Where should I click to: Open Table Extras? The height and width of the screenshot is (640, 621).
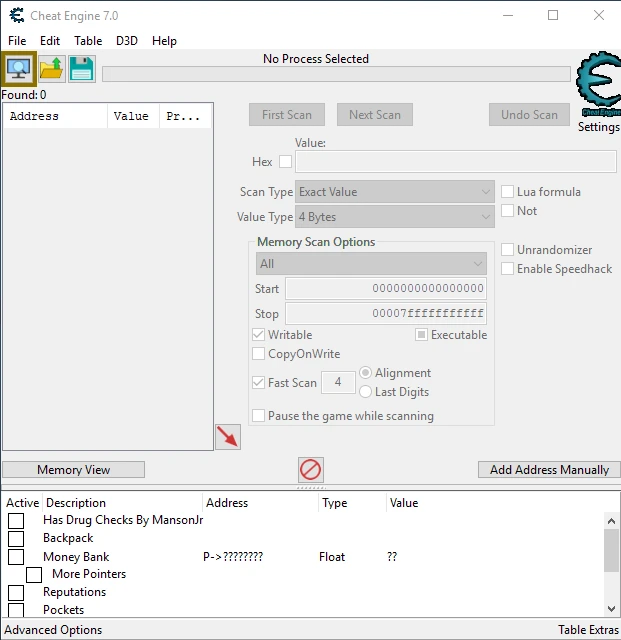[x=588, y=630]
